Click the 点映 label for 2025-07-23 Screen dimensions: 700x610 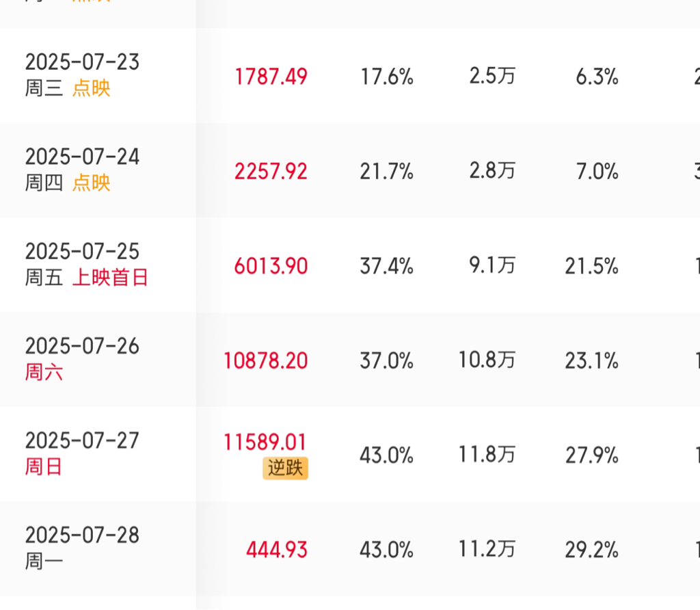click(x=92, y=88)
